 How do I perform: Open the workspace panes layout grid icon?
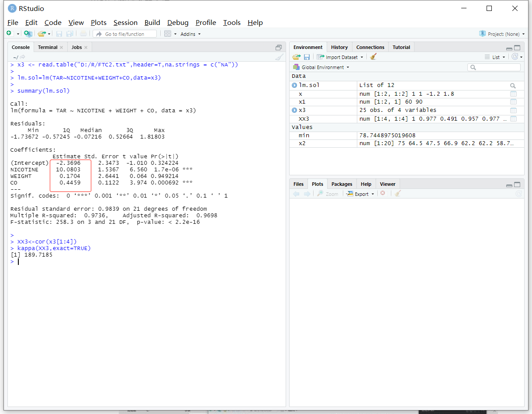(x=168, y=34)
